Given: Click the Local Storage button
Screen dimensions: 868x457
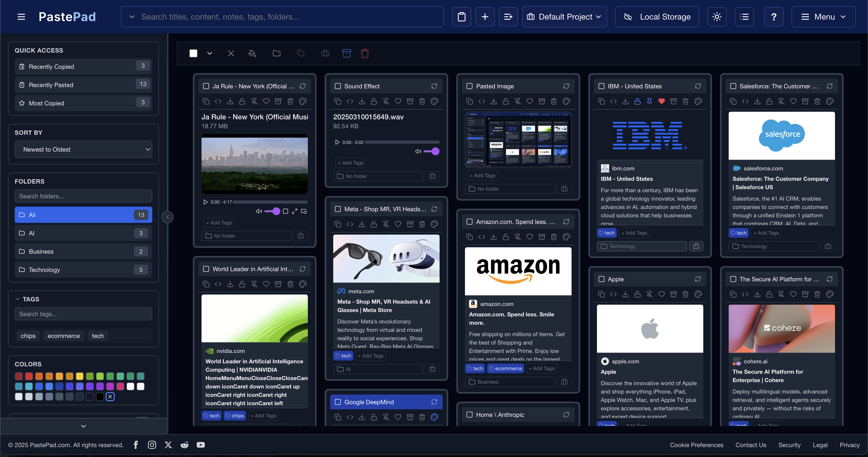Looking at the screenshot, I should 657,17.
